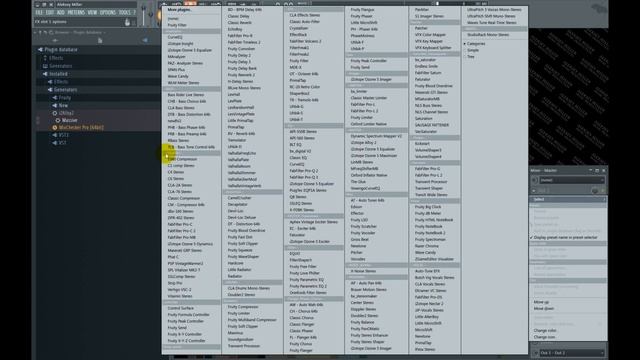Click Change color in Mixer slot menu
The width and height of the screenshot is (640, 360).
(x=545, y=331)
